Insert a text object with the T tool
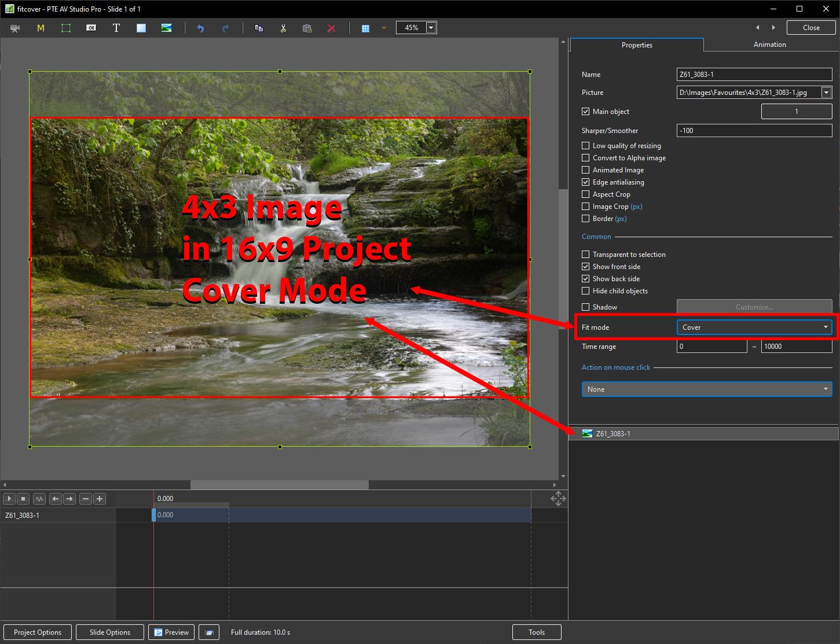 [x=116, y=28]
